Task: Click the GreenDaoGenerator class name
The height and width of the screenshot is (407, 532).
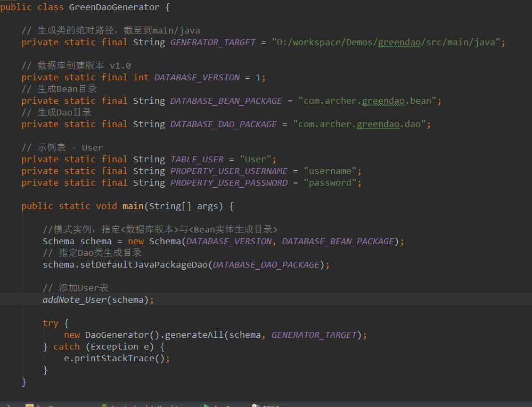Action: pyautogui.click(x=114, y=7)
